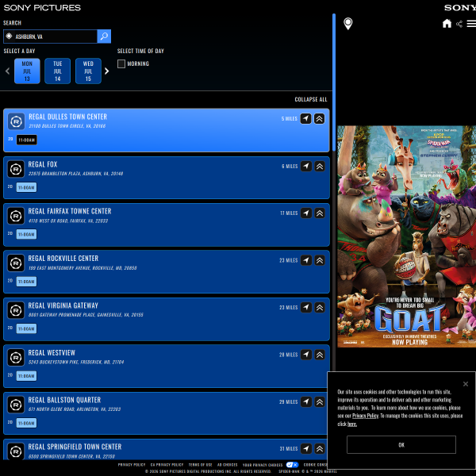This screenshot has height=476, width=476.
Task: Select Mon Jul 13 day tab
Action: coord(27,71)
